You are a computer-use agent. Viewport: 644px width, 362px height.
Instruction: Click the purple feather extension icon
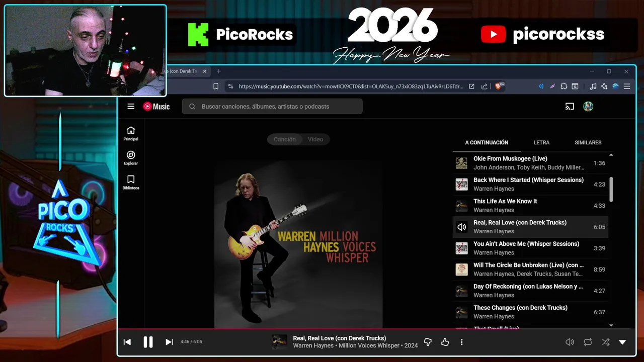[x=552, y=86]
